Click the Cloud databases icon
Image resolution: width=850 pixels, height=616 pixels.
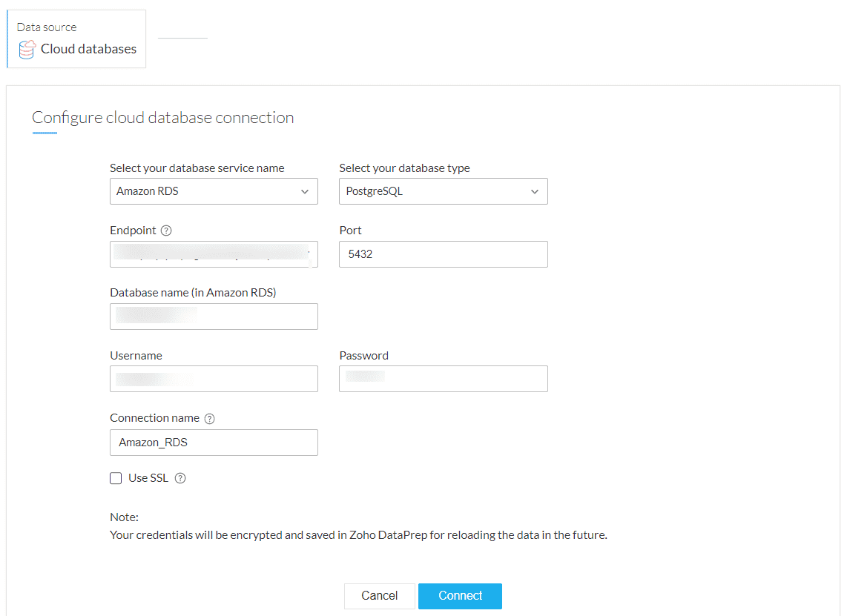pyautogui.click(x=27, y=50)
